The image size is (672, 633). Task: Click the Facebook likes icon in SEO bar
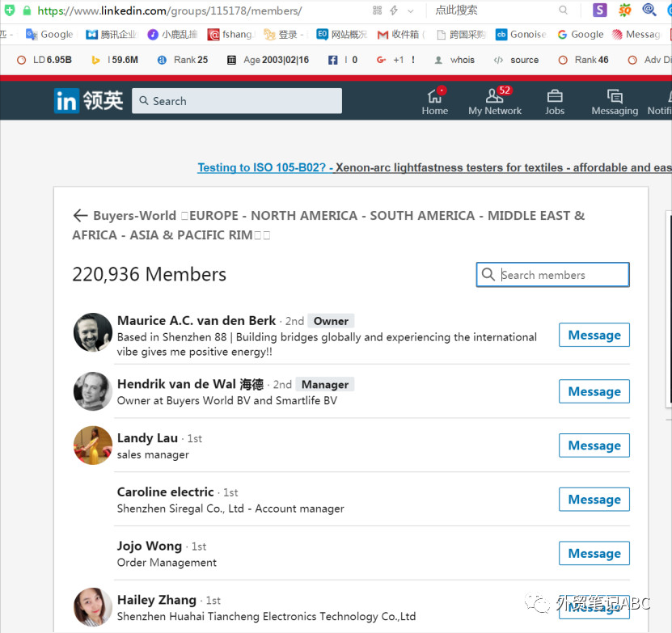332,60
